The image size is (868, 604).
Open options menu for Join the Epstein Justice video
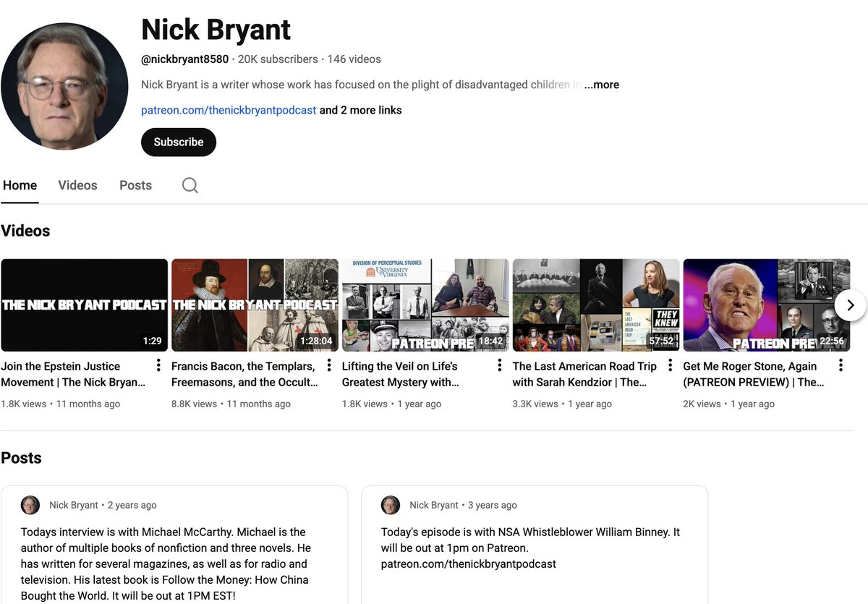158,365
